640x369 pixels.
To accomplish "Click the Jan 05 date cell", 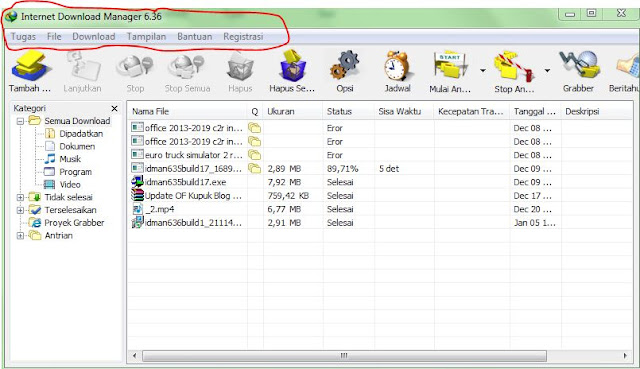I will tap(535, 223).
